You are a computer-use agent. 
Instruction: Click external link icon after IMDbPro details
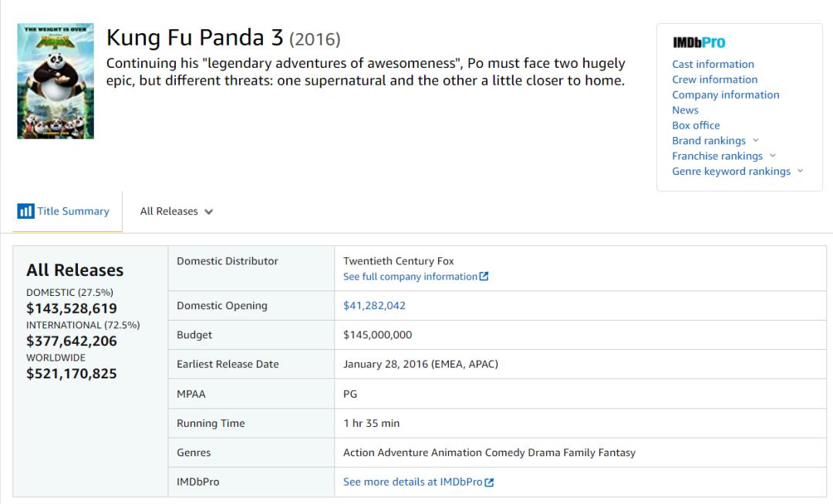tap(489, 482)
